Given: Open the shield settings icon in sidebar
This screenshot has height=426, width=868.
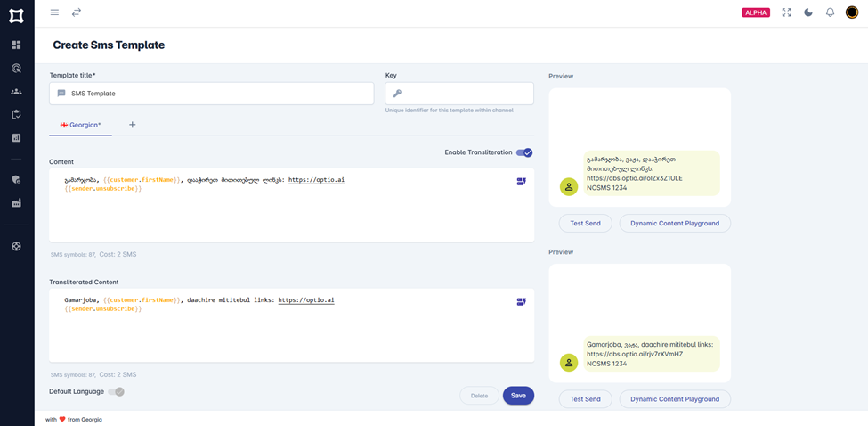Looking at the screenshot, I should pos(17,179).
